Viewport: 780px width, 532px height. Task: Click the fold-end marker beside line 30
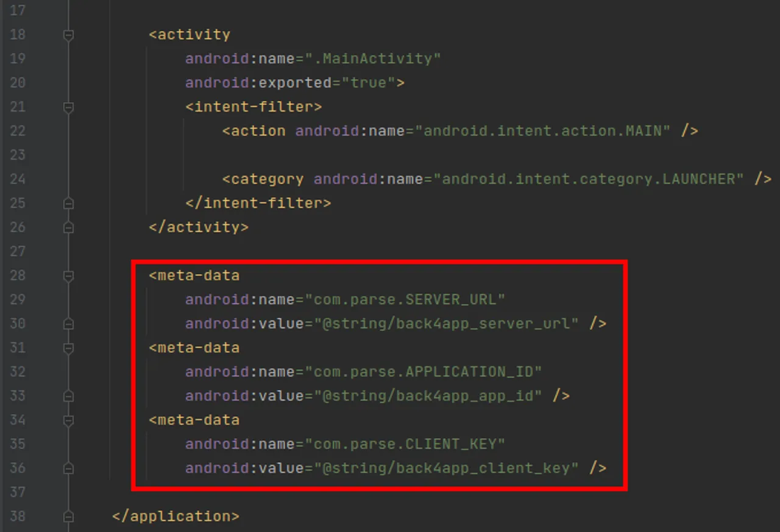point(68,324)
